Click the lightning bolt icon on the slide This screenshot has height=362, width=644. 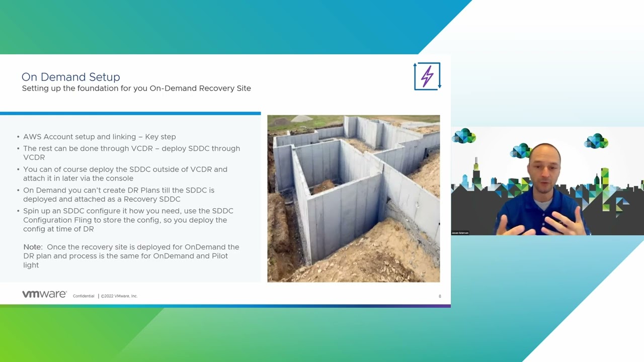point(427,76)
